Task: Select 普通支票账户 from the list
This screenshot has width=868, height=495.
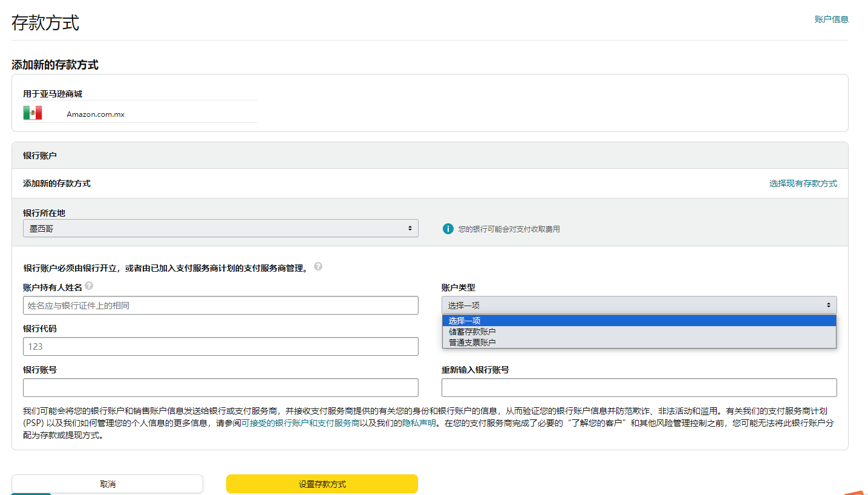Action: tap(472, 343)
